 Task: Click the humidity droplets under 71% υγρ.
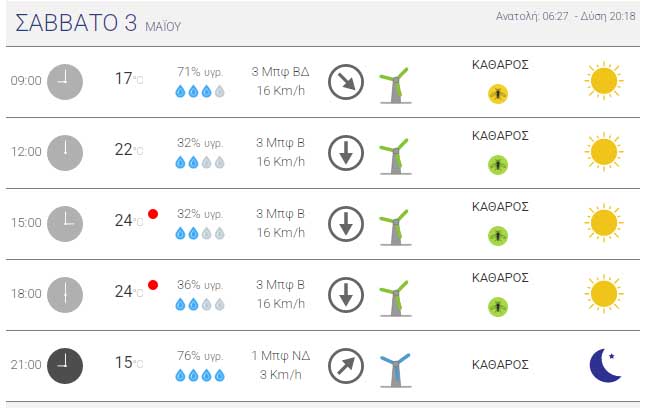(200, 91)
